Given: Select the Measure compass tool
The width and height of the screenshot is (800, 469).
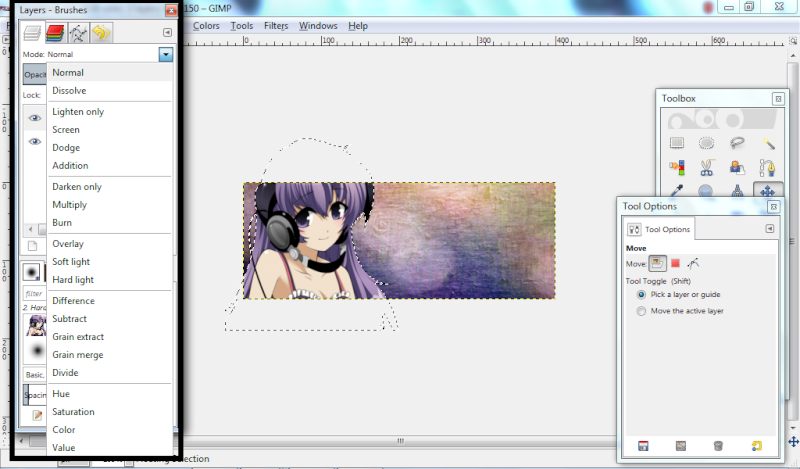Looking at the screenshot, I should 737,191.
